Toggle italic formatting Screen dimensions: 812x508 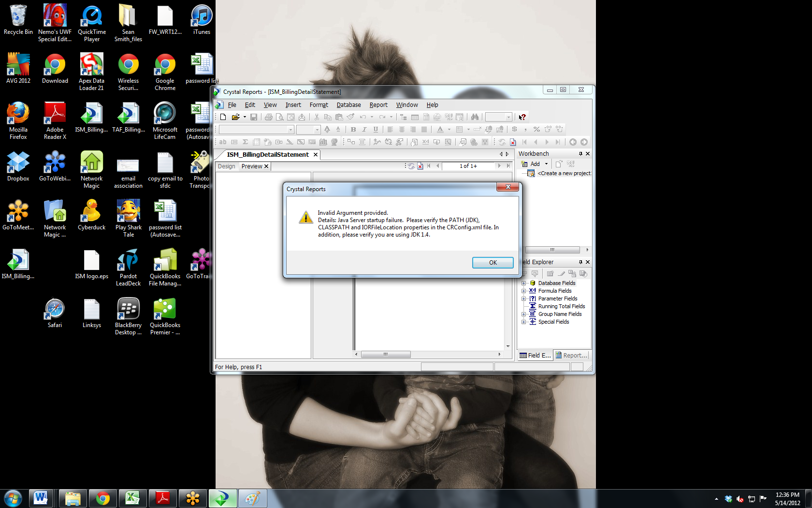[364, 129]
